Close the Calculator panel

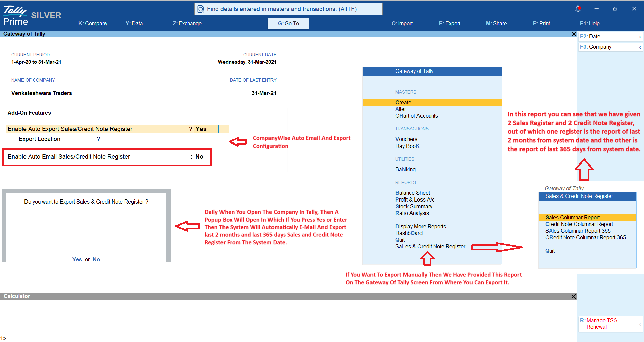pos(574,296)
